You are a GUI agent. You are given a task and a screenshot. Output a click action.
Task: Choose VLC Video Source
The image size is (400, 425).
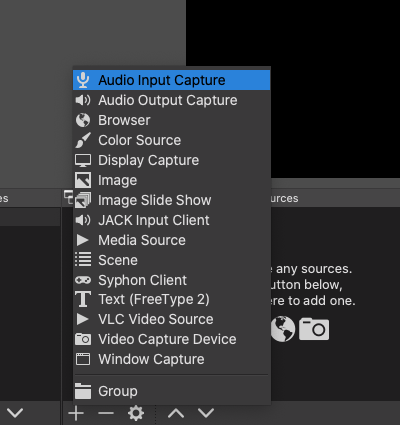coord(172,319)
